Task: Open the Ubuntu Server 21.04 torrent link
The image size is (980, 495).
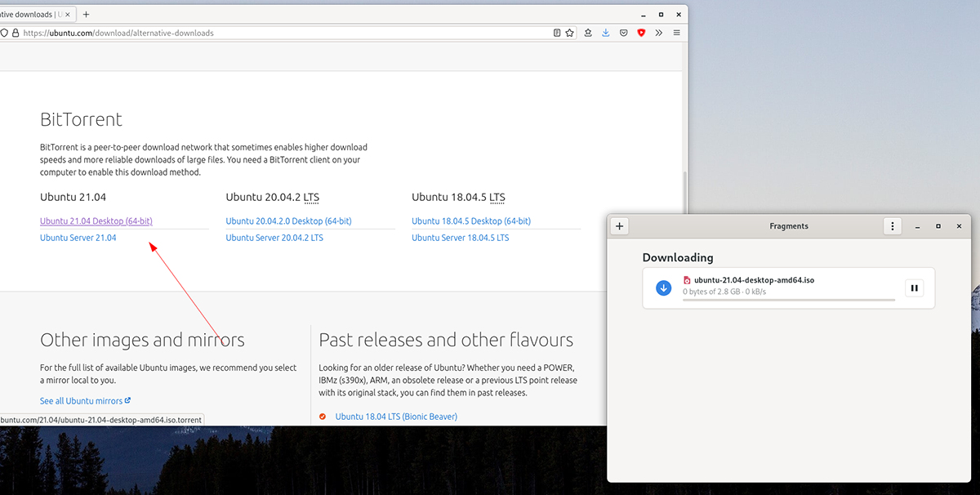Action: pos(78,238)
